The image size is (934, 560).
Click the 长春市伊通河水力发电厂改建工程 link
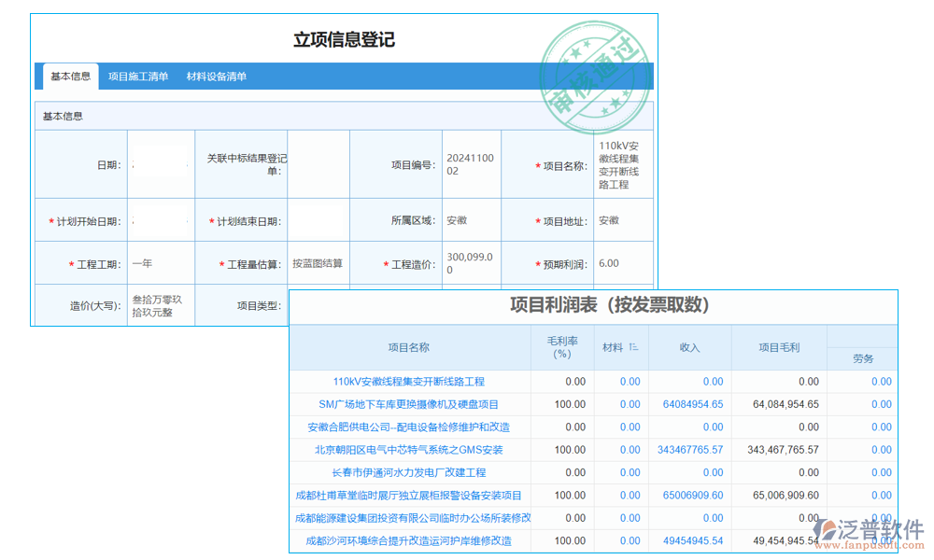pos(408,472)
